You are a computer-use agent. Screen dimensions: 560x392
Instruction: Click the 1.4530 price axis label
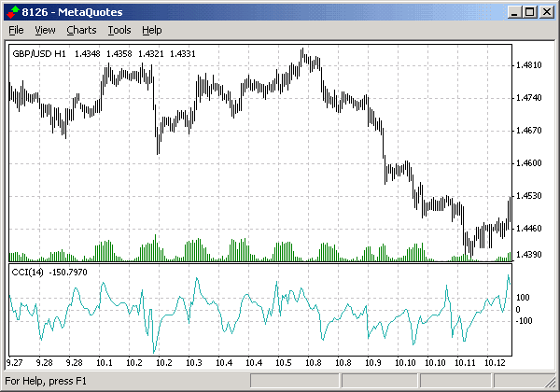pyautogui.click(x=529, y=196)
